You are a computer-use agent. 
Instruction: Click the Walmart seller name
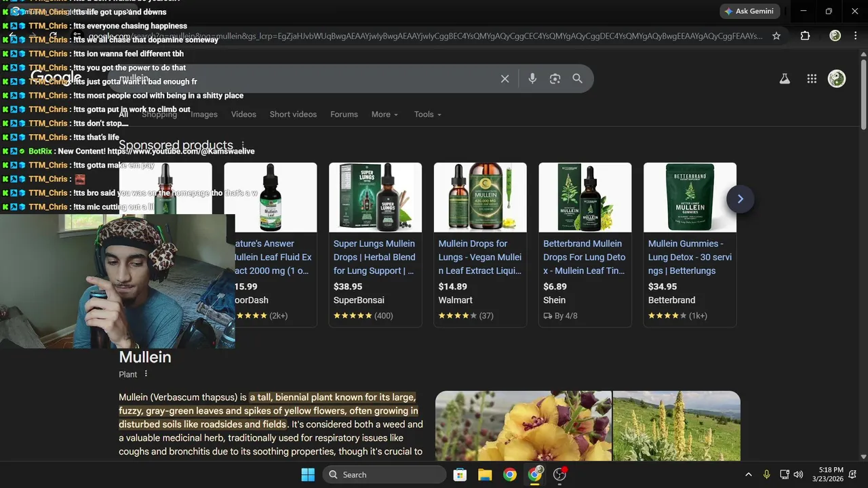[x=456, y=300]
